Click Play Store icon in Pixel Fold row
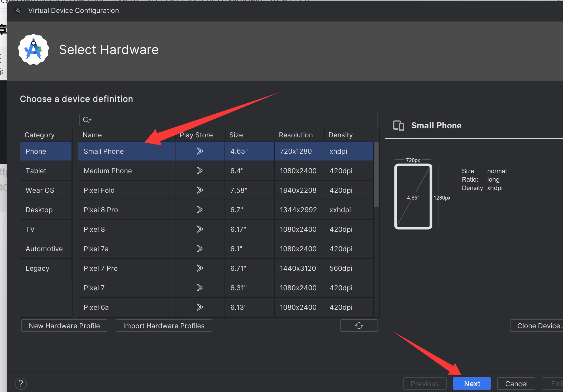This screenshot has width=563, height=392. 200,190
